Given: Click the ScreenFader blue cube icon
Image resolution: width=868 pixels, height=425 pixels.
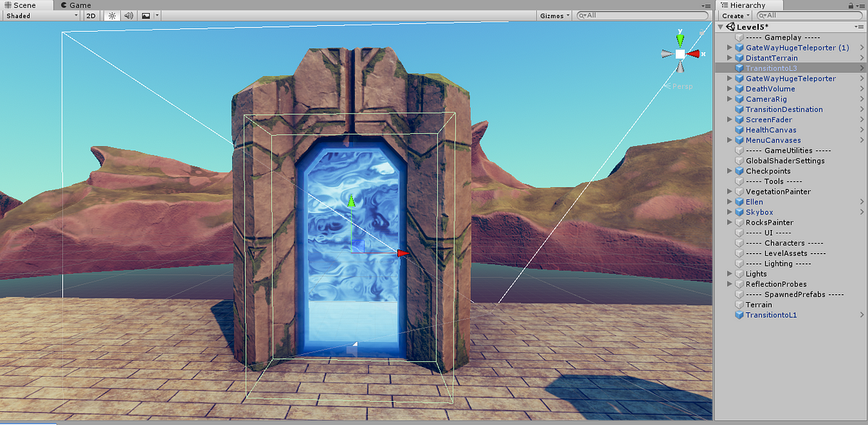Looking at the screenshot, I should tap(739, 119).
